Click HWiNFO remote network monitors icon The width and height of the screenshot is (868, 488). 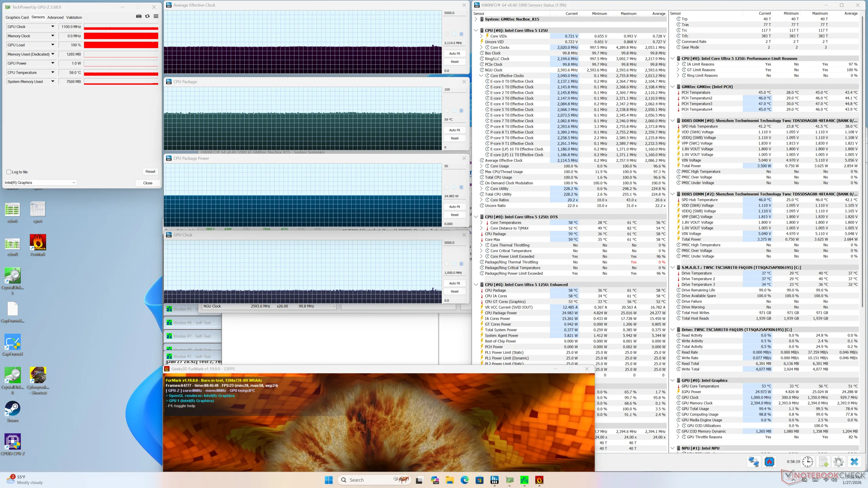754,462
